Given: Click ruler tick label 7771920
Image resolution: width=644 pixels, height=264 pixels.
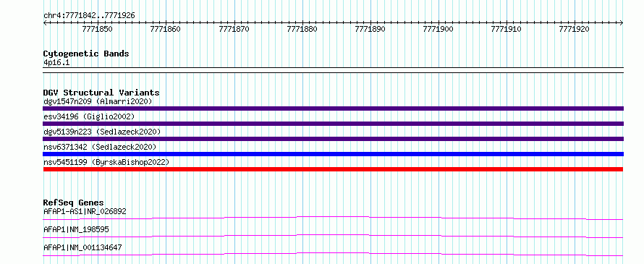Looking at the screenshot, I should (x=575, y=29).
